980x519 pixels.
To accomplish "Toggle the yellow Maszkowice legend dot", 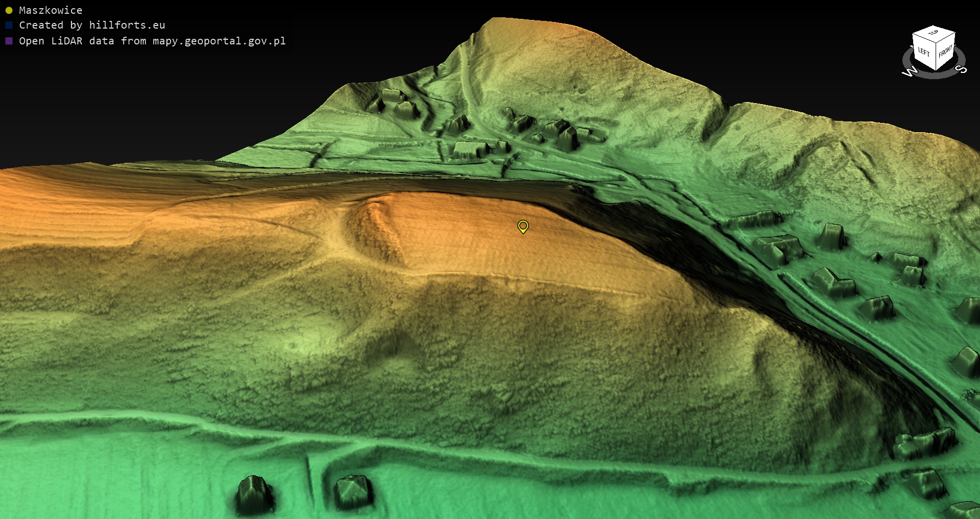I will coord(9,10).
